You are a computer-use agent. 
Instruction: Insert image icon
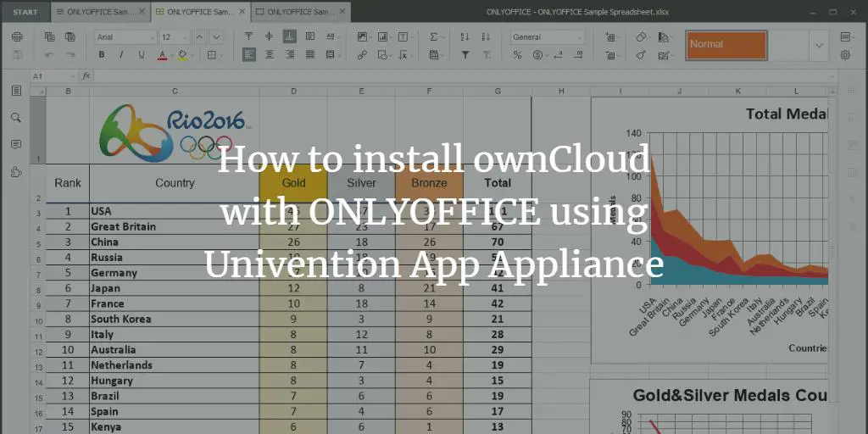point(364,36)
